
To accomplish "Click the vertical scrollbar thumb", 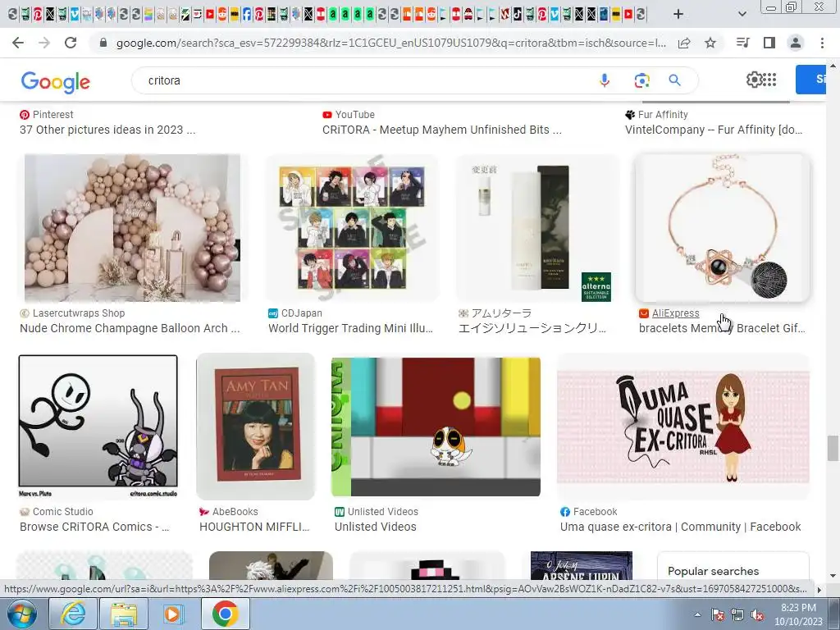I will tap(832, 448).
